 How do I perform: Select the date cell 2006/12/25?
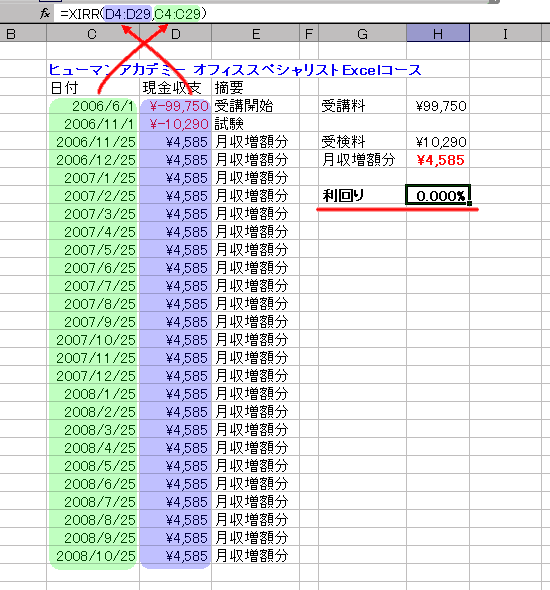coord(93,160)
